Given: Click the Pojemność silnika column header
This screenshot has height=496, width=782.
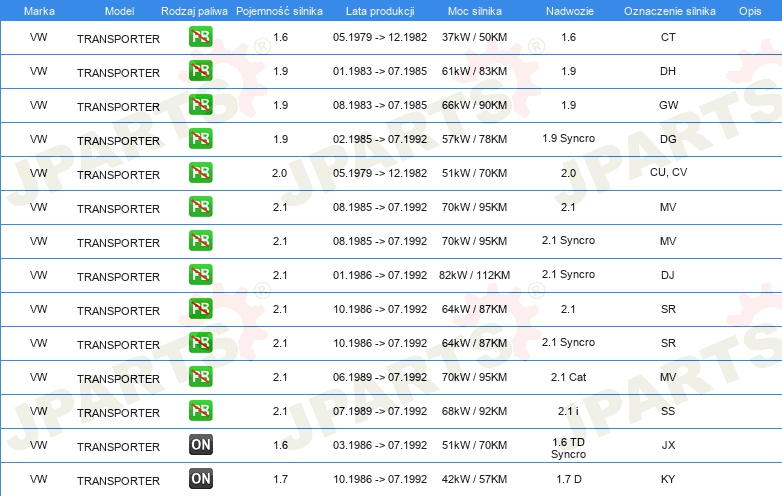Looking at the screenshot, I should click(x=279, y=11).
